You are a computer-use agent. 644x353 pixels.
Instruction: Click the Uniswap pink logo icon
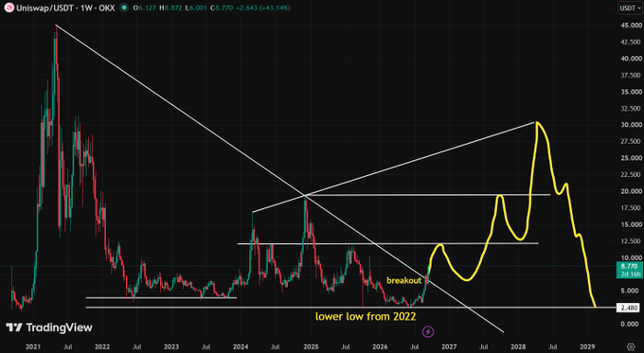[9, 8]
